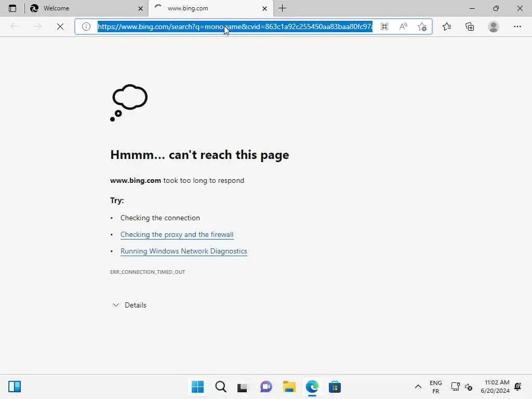Open the apps available icon in address bar
Image resolution: width=532 pixels, height=399 pixels.
pyautogui.click(x=384, y=26)
